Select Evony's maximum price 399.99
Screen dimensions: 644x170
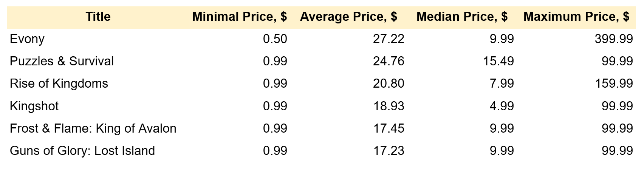pos(613,39)
